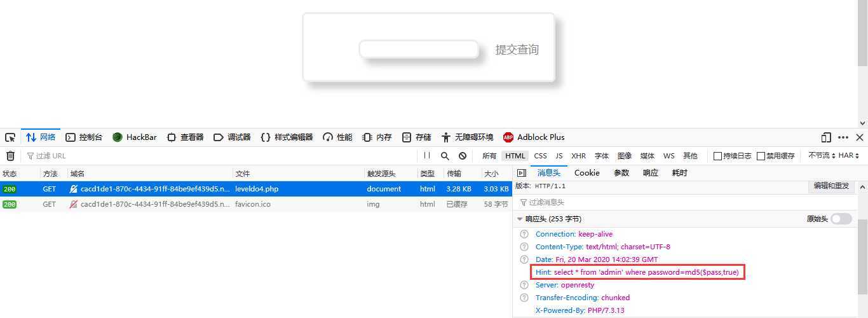Screen dimensions: 868x318
Task: Sort by the 域名 column header
Action: (x=150, y=173)
